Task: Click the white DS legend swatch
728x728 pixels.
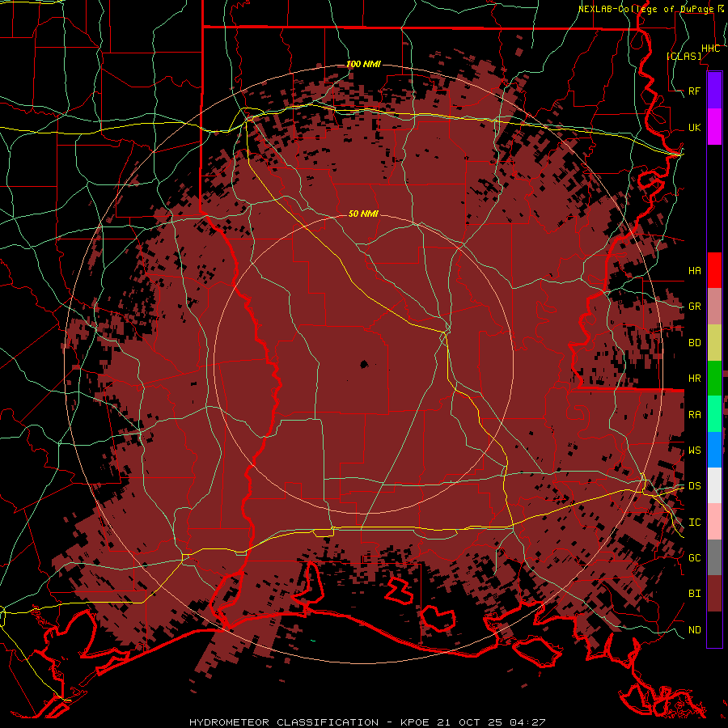Action: [714, 485]
